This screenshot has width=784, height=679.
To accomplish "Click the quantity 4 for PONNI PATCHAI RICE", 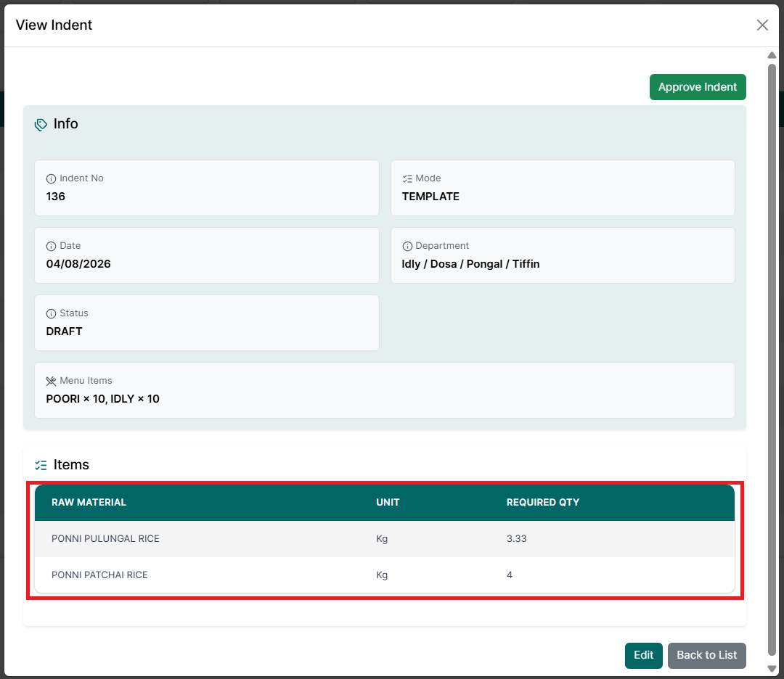I will pyautogui.click(x=510, y=575).
